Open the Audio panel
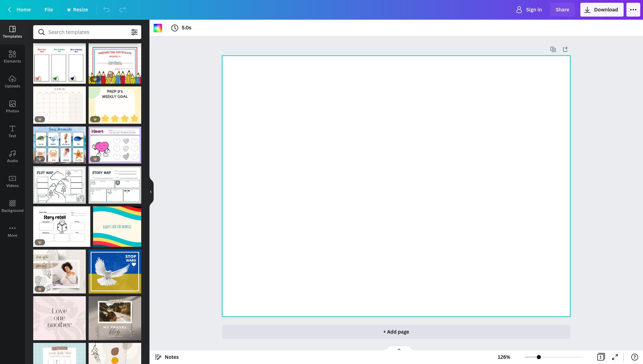The height and width of the screenshot is (364, 643). [x=12, y=156]
